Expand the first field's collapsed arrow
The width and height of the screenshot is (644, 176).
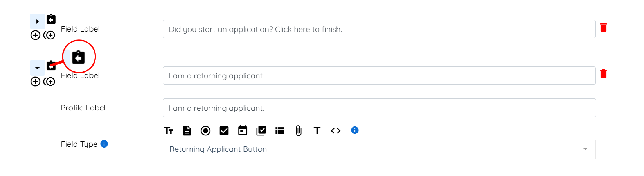click(x=37, y=21)
